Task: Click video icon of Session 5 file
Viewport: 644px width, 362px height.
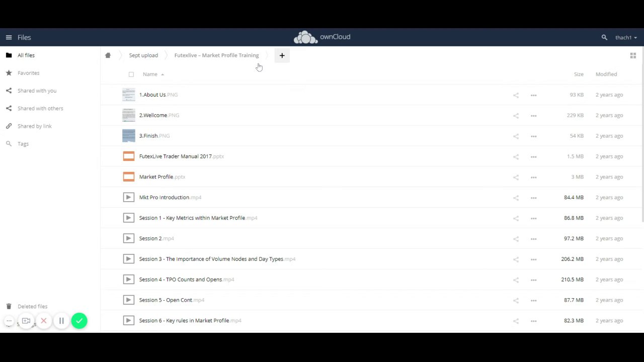Action: [x=129, y=300]
